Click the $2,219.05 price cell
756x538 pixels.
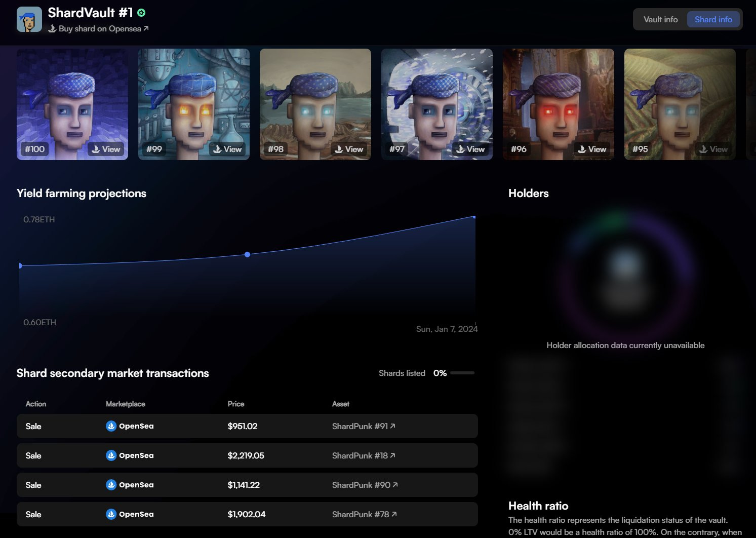pyautogui.click(x=246, y=455)
